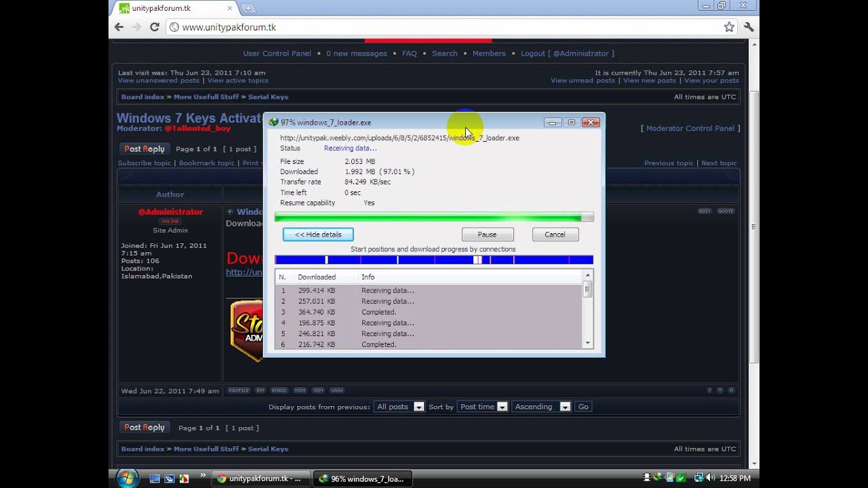Click the IDM icon in download dialog title

pos(273,123)
